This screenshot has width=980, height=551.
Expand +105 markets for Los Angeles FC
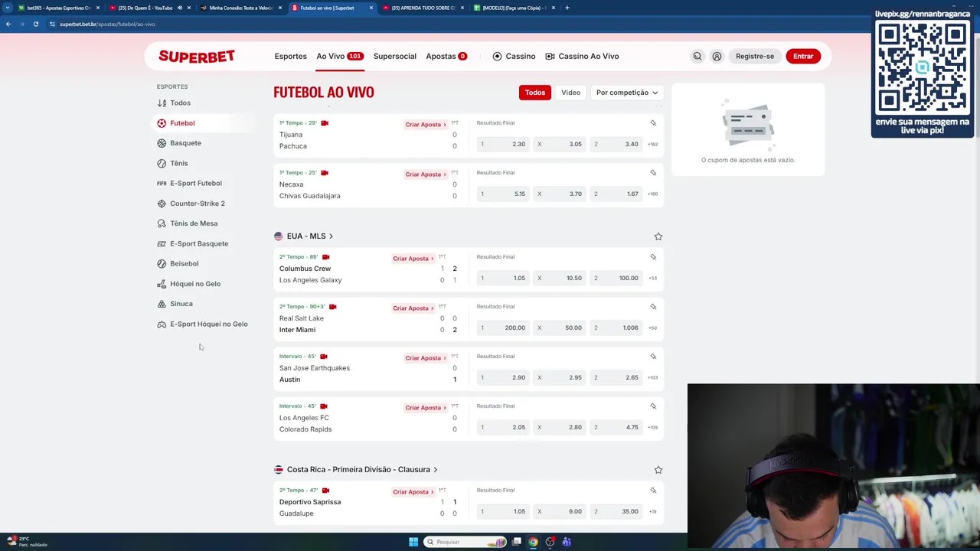[x=652, y=427]
